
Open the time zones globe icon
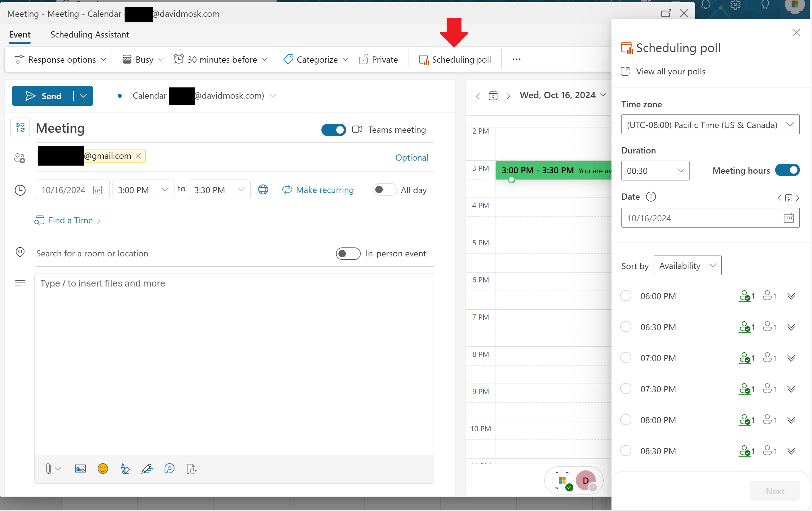coord(263,189)
